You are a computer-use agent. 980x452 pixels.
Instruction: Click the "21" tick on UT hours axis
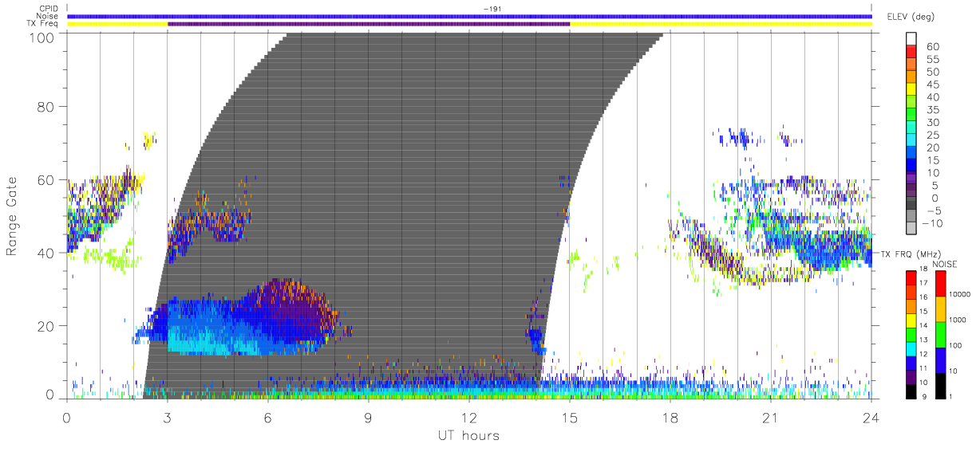click(x=771, y=417)
